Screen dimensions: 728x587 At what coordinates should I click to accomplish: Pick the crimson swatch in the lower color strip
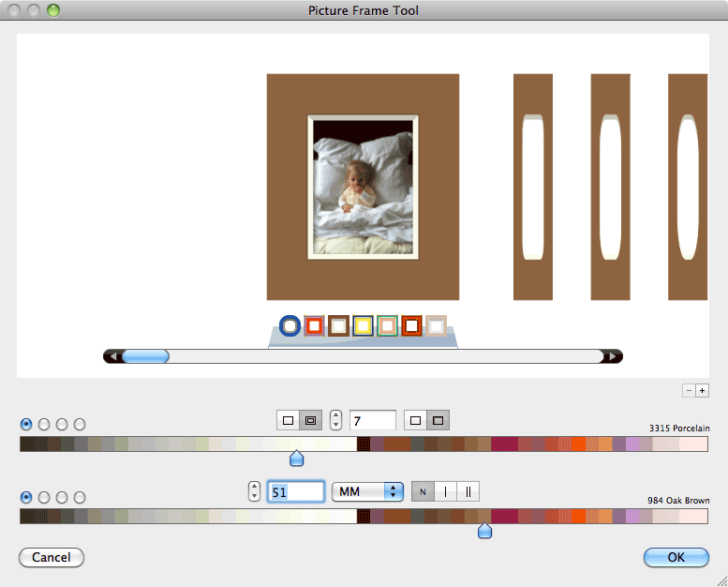tap(505, 517)
